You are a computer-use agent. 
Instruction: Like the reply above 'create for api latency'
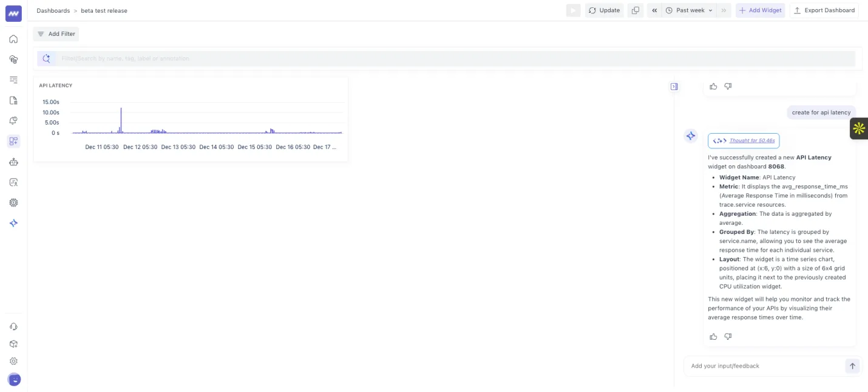[x=713, y=86]
